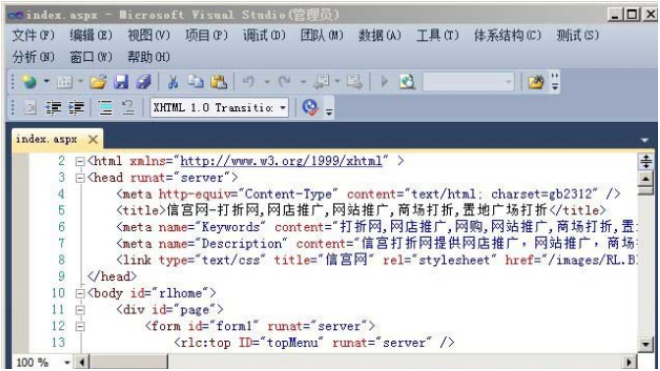Open the Undo history dropdown arrow

(267, 81)
